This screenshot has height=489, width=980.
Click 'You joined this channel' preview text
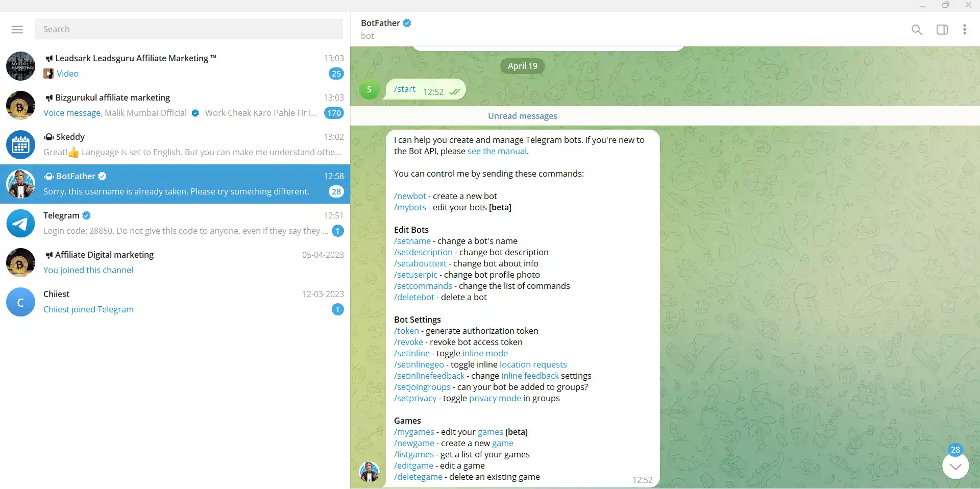point(88,270)
